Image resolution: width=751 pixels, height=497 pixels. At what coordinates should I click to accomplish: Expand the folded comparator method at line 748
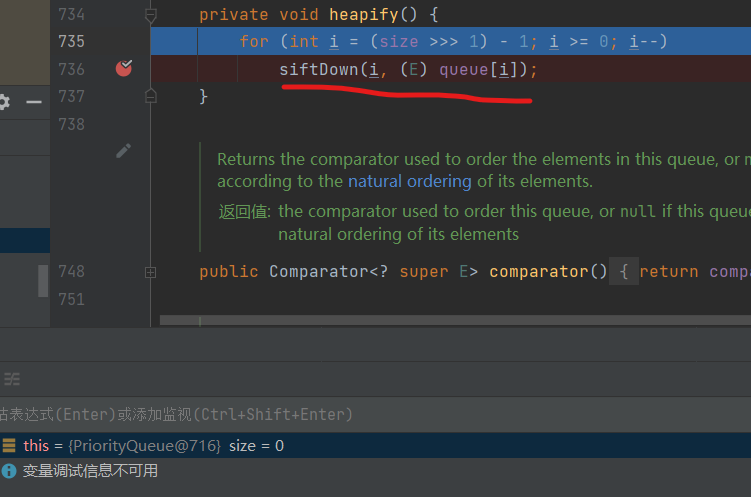click(151, 272)
